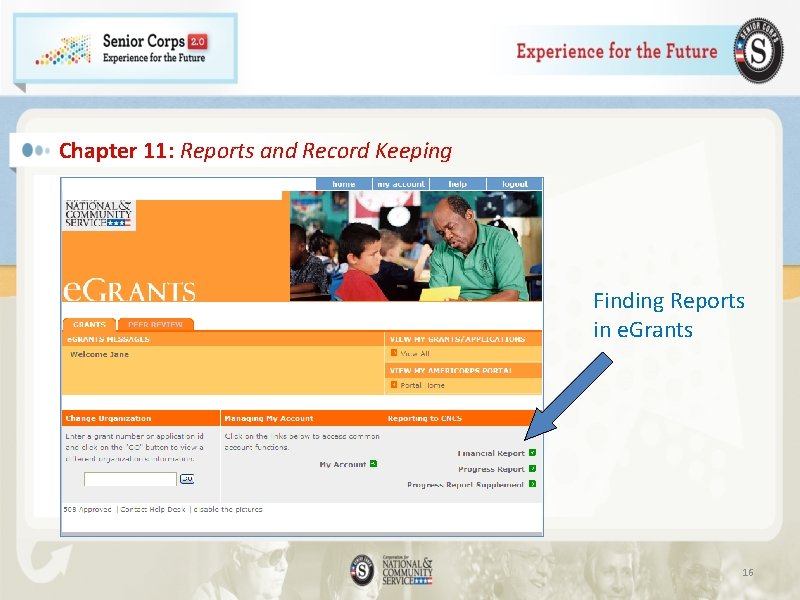Click the eGrants logo

(130, 290)
